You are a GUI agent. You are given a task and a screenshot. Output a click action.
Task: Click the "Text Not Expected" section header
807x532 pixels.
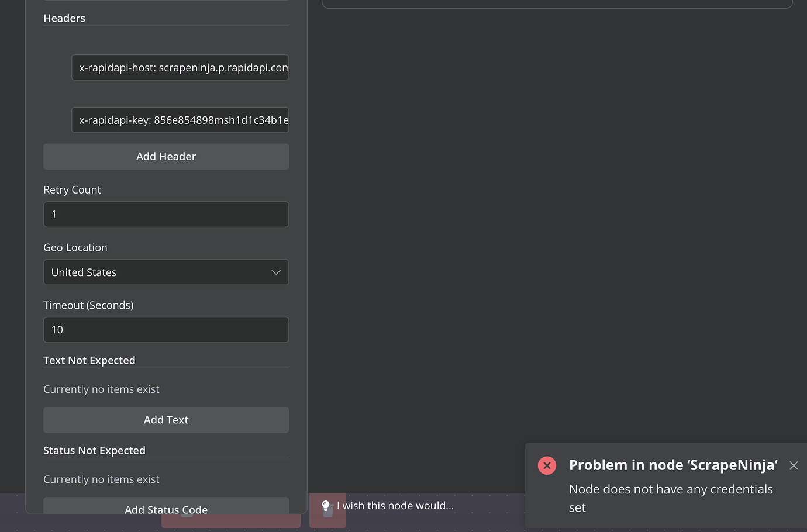[89, 360]
